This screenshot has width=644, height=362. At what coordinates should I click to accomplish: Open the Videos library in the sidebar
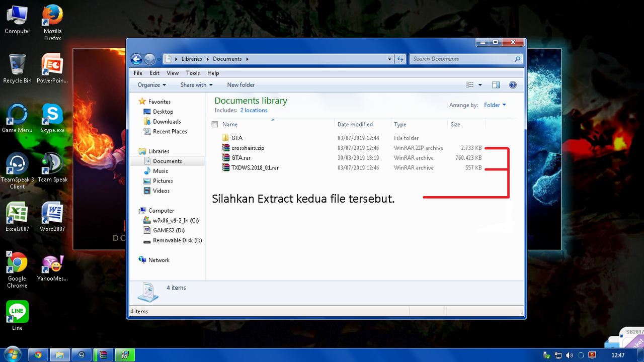pos(162,191)
